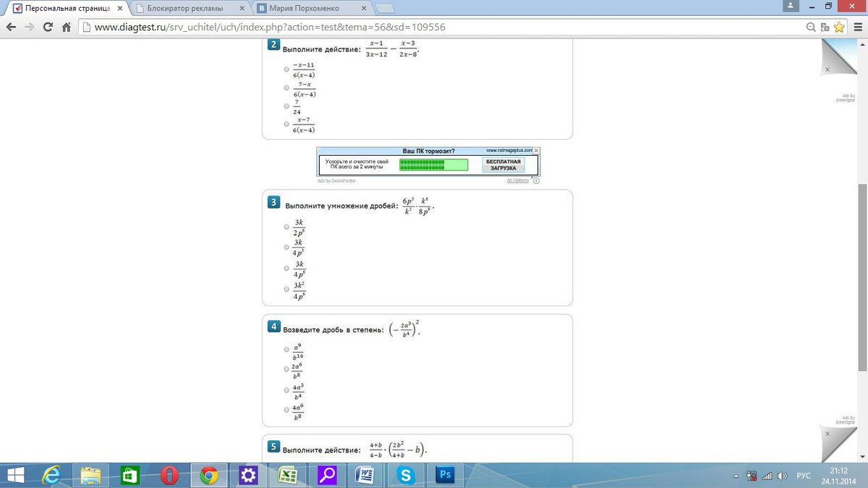Select answer (x-7)/6(x-4) in question 2
868x488 pixels.
click(287, 124)
